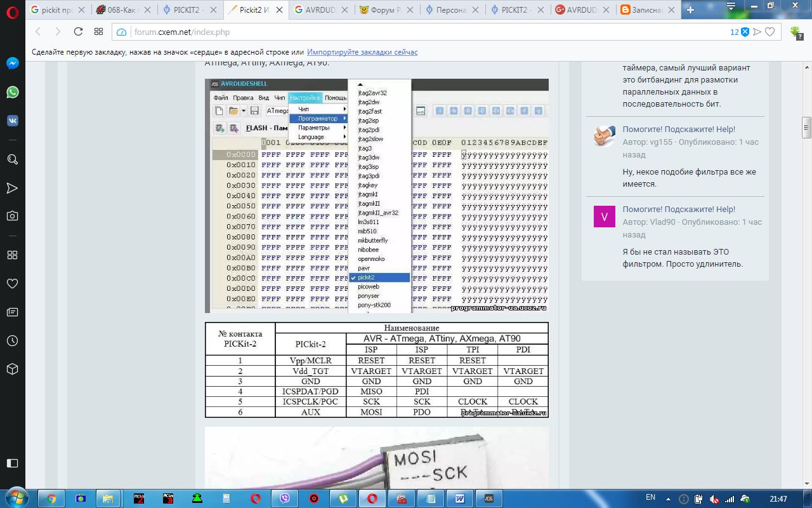Open the AVRDUDESHELL screenshot image
Viewport: 812px width, 508px height.
(x=377, y=196)
